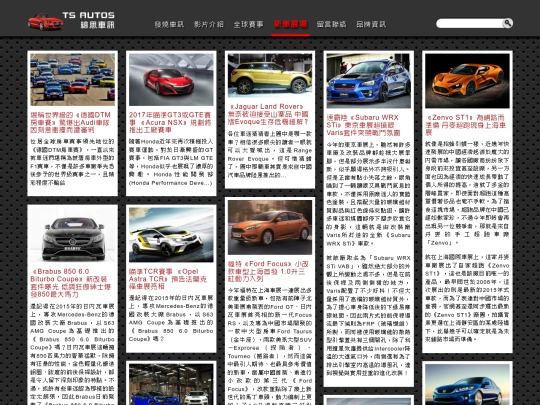Click the Opel card Brabus summary text
This screenshot has height=405, width=540.
coord(171,318)
